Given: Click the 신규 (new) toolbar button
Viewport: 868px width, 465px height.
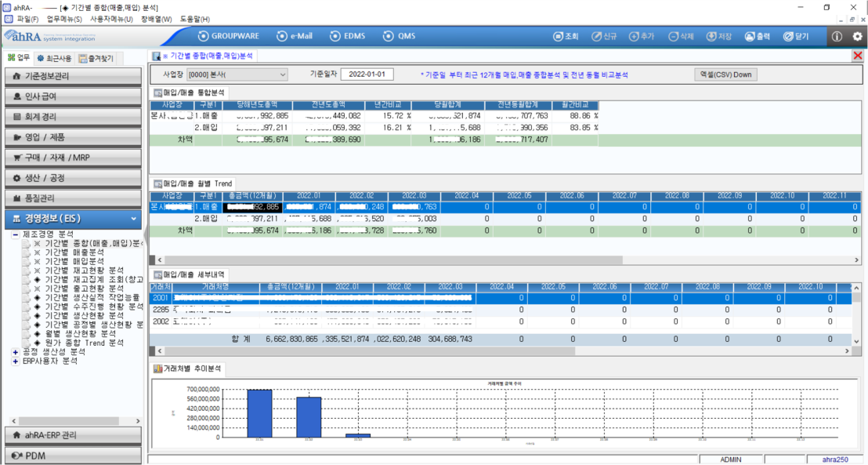Looking at the screenshot, I should (x=604, y=36).
